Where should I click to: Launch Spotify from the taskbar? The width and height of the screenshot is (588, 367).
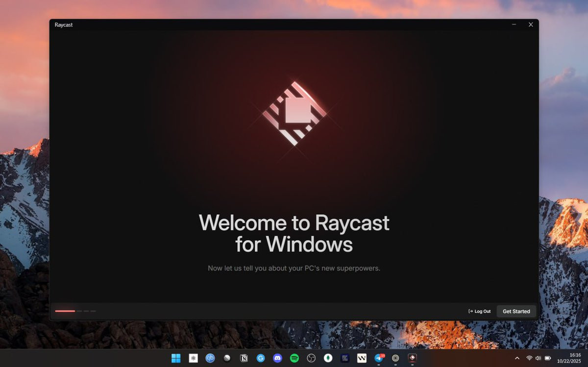pos(294,358)
